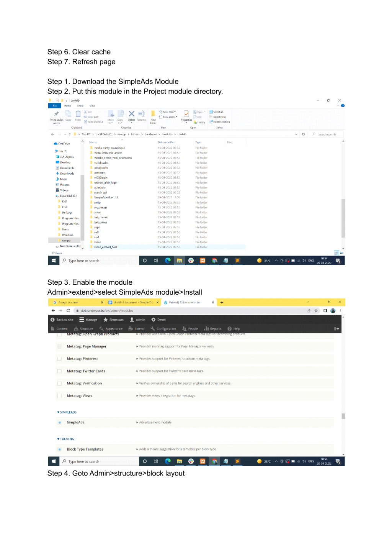Open Sublime Text in the upper taskbar
The width and height of the screenshot is (392, 554).
(237, 261)
